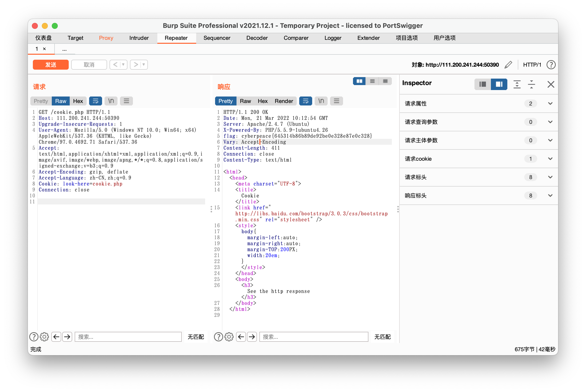Go back in request history with <
Screen dimensions: 586x392
pyautogui.click(x=115, y=64)
